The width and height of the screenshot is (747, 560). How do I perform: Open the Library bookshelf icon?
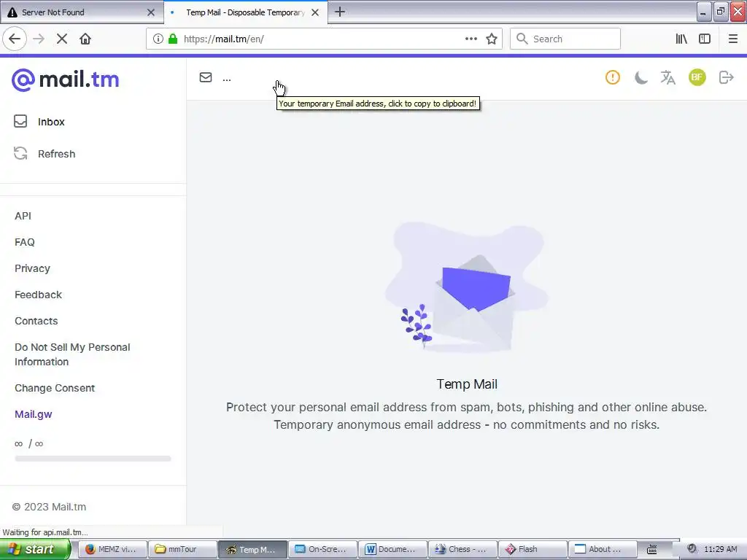(x=681, y=39)
